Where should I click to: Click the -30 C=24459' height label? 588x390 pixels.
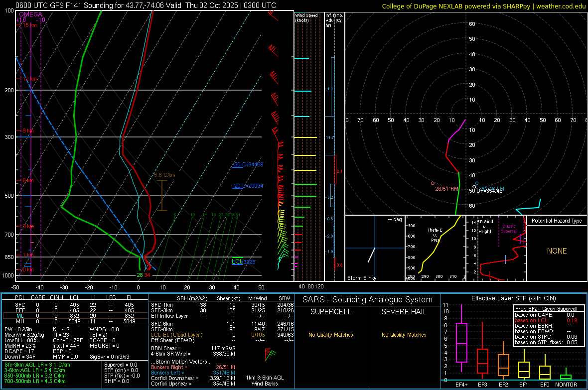point(248,164)
